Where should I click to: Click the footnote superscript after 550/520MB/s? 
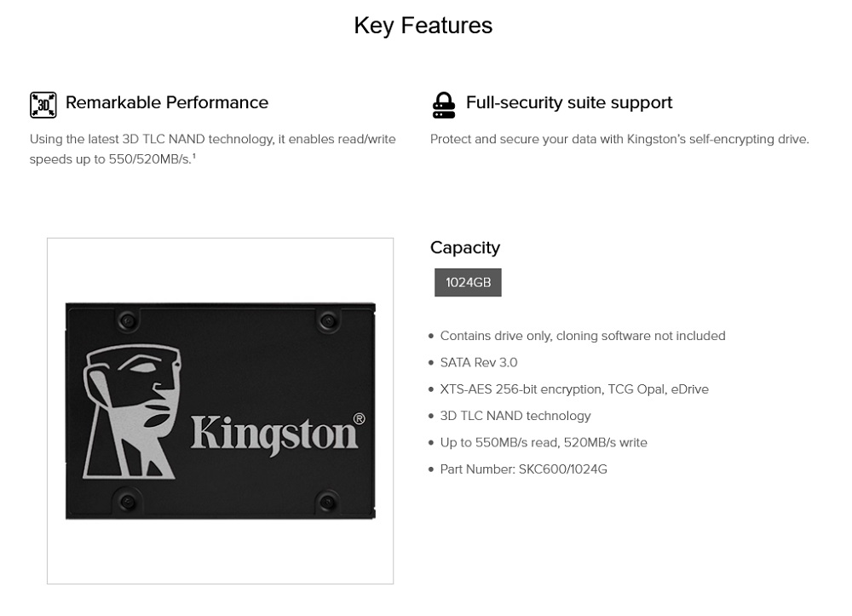pyautogui.click(x=194, y=157)
